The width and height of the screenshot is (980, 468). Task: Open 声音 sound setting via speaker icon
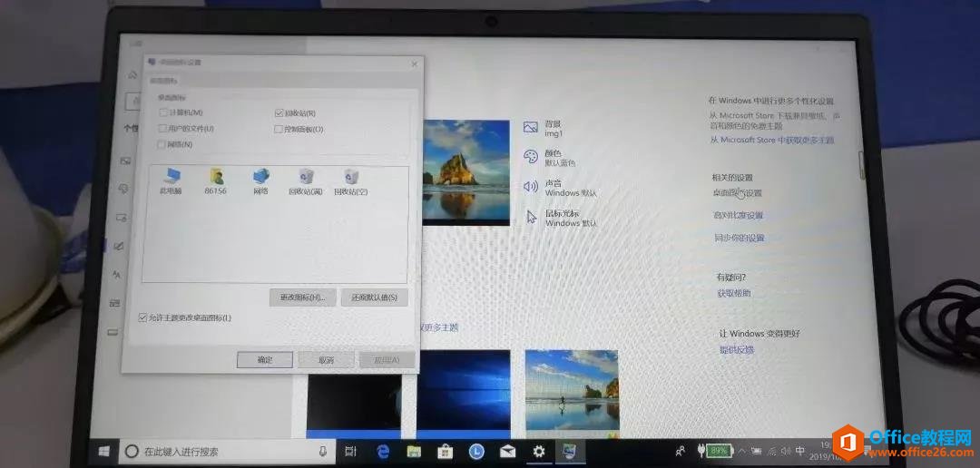point(531,187)
